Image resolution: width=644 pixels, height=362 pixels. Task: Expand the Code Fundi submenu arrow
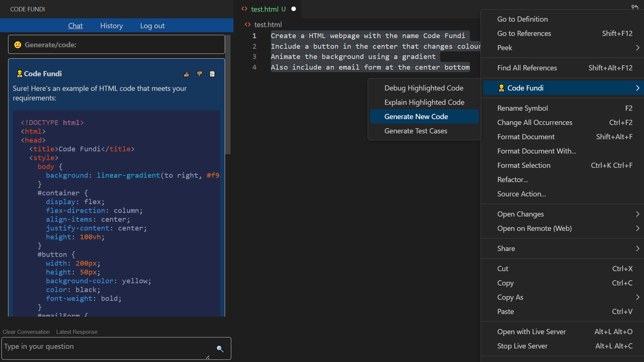[x=637, y=88]
